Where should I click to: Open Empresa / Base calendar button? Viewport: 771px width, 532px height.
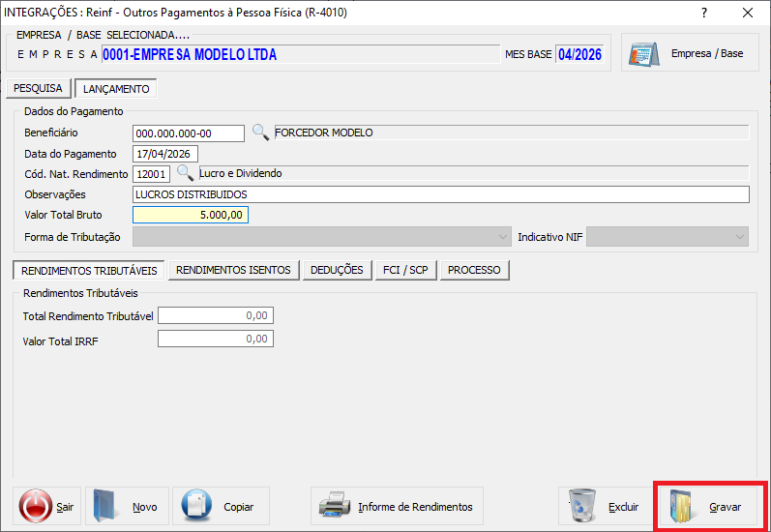(690, 53)
